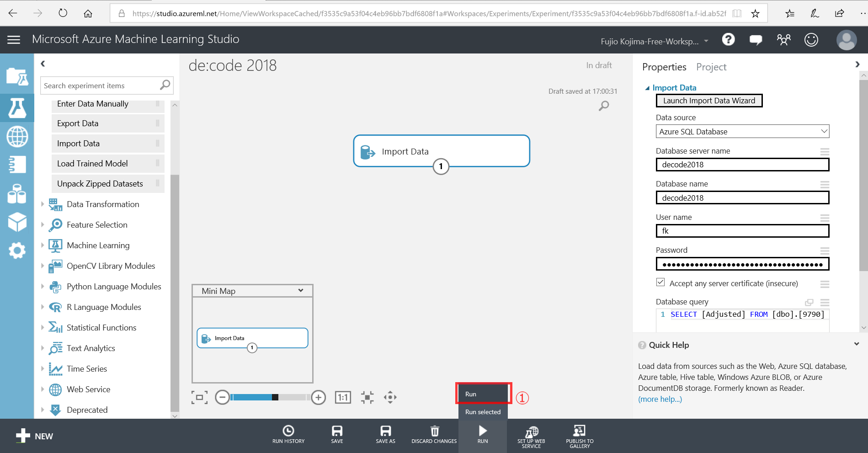868x453 pixels.
Task: Click Publish to Gallery
Action: click(580, 437)
